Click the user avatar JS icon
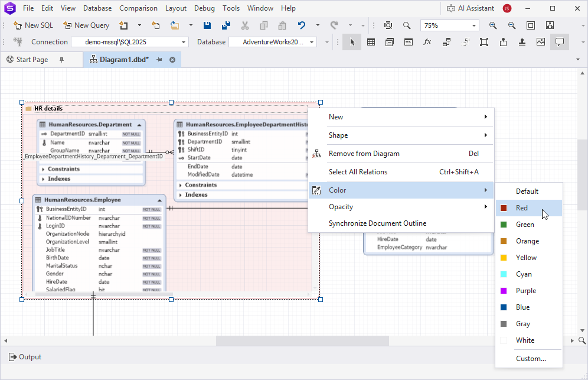 click(x=507, y=8)
